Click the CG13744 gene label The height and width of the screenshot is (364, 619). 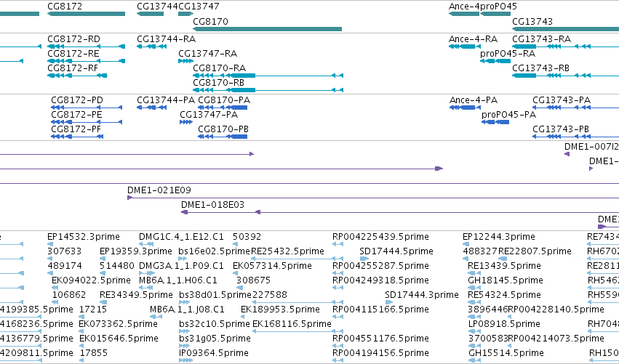point(158,7)
